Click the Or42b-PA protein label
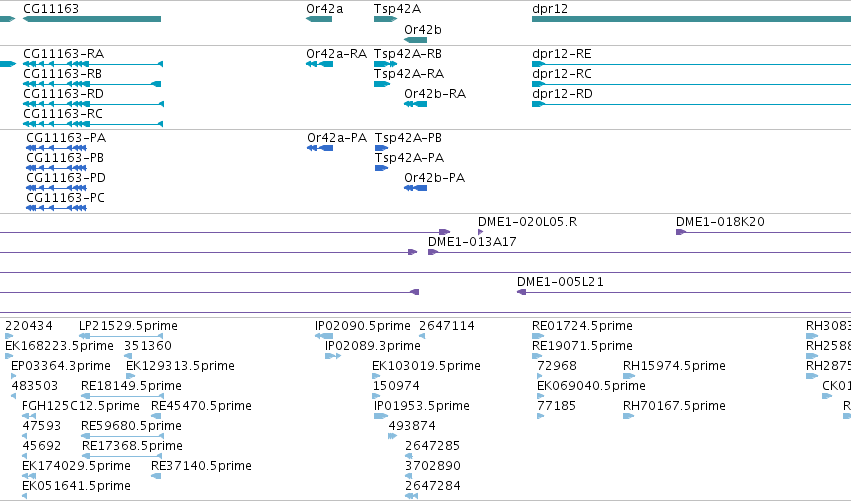 tap(434, 178)
